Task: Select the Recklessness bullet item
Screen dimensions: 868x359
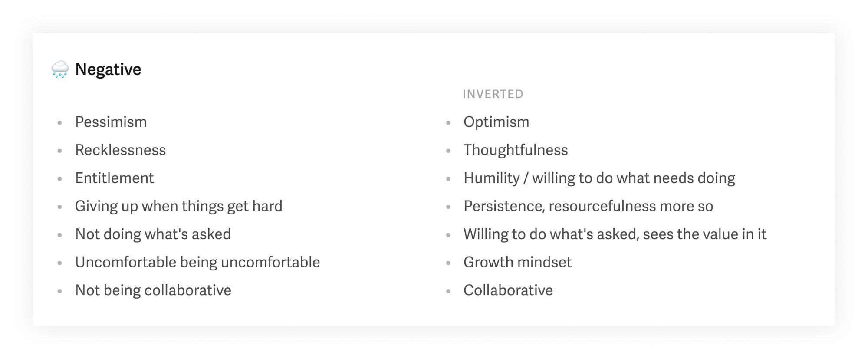Action: [x=120, y=150]
